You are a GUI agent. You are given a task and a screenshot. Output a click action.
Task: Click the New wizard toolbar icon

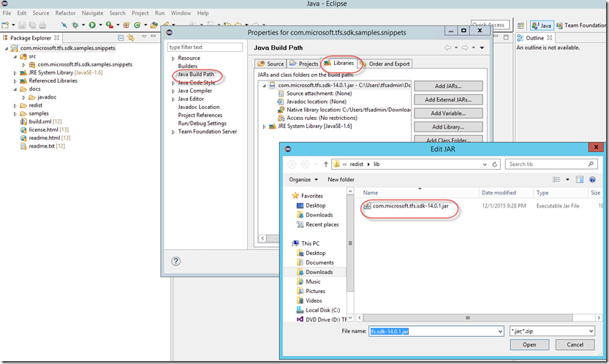click(5, 26)
